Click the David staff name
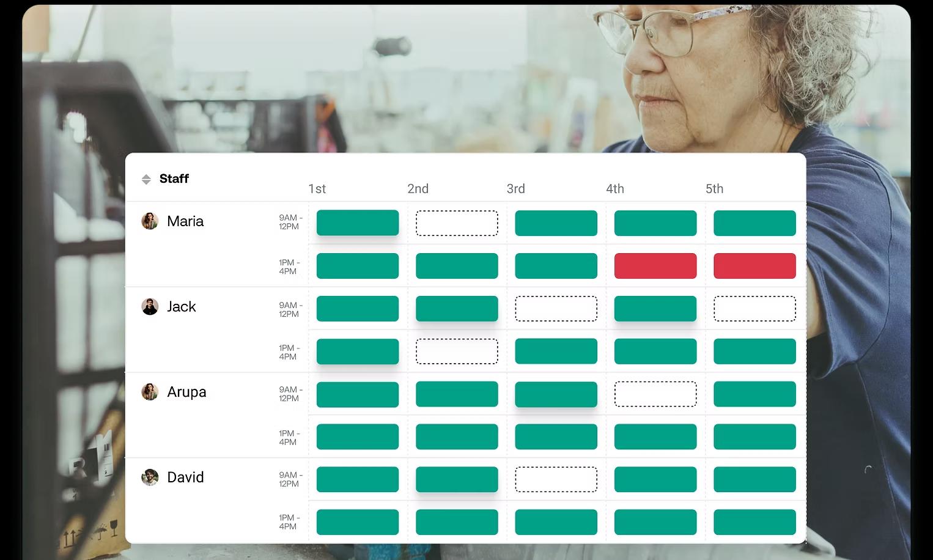Screen dimensions: 933x560 click(185, 477)
